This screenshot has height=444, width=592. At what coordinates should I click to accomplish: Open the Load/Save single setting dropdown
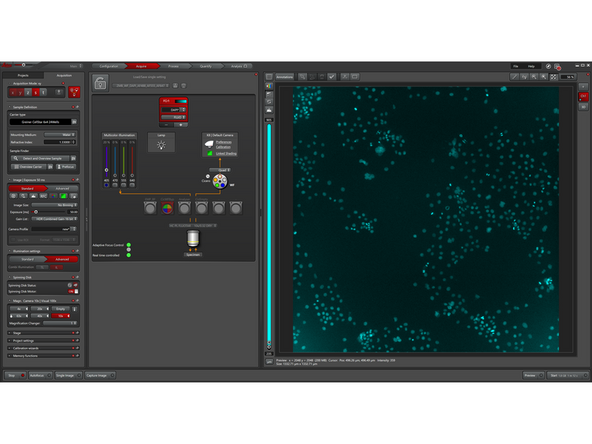click(141, 86)
